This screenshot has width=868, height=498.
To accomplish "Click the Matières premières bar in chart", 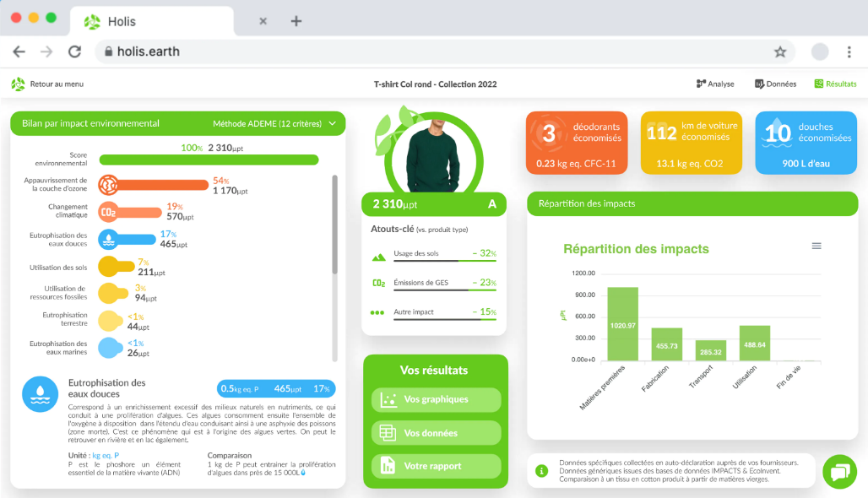I will (623, 324).
